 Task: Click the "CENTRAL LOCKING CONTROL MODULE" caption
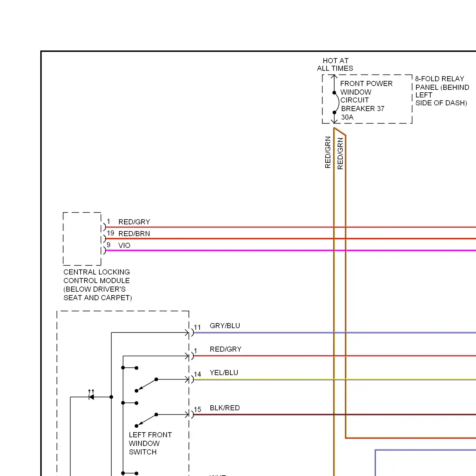coord(97,285)
